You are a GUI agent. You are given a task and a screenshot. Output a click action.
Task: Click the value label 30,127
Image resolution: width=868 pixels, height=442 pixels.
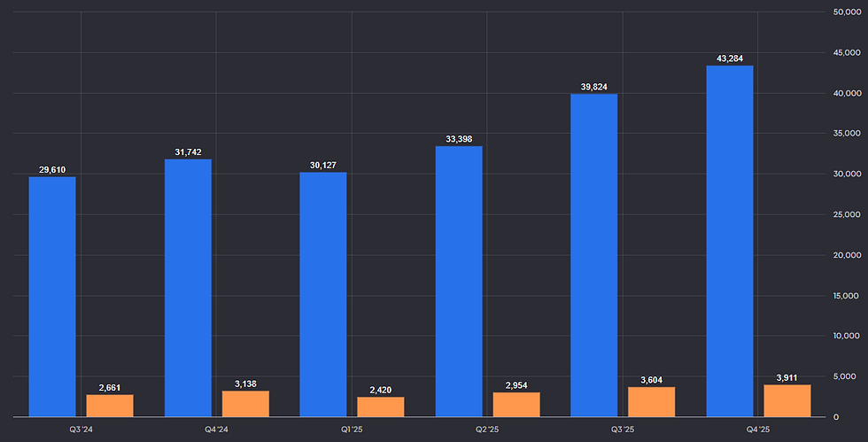pos(323,165)
